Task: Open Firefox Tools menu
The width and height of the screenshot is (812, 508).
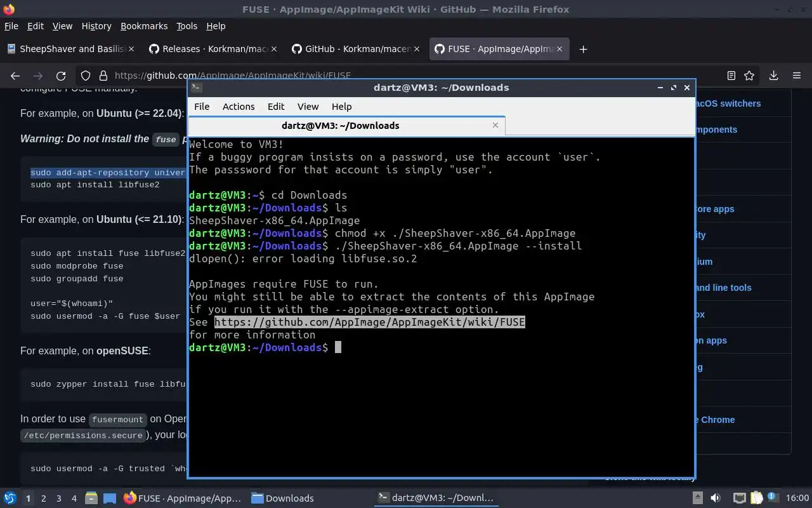Action: (x=187, y=26)
